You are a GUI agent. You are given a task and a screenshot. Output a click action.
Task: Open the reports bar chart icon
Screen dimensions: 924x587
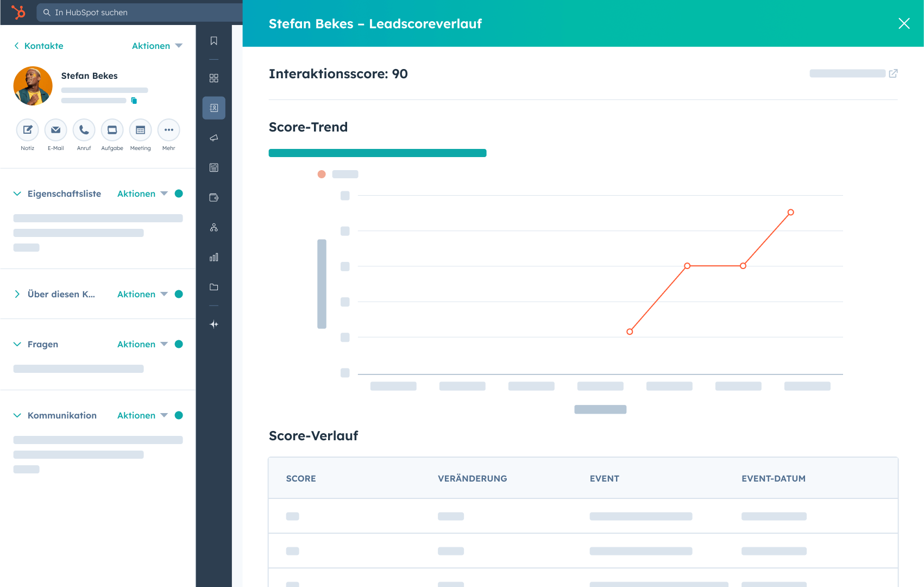click(x=214, y=257)
